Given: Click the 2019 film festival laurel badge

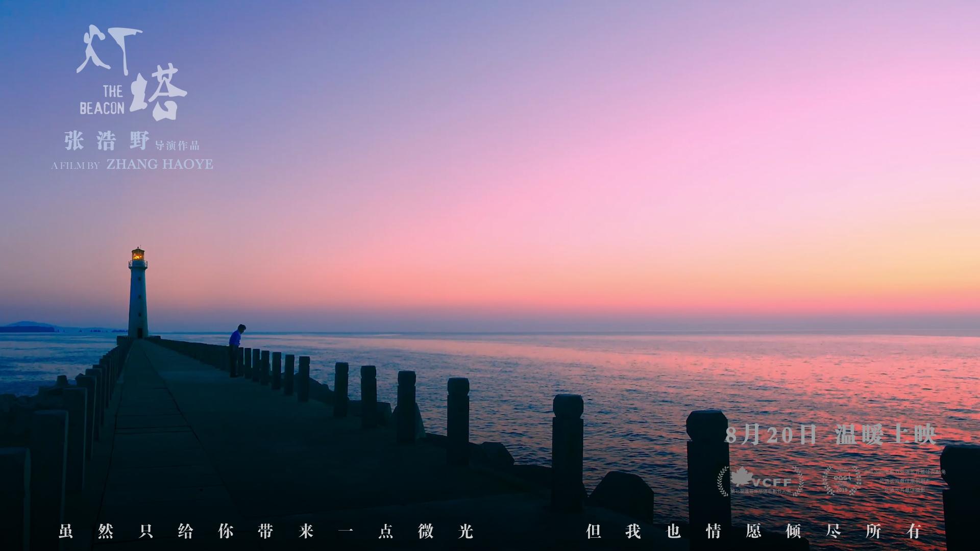Looking at the screenshot, I should coord(842,481).
